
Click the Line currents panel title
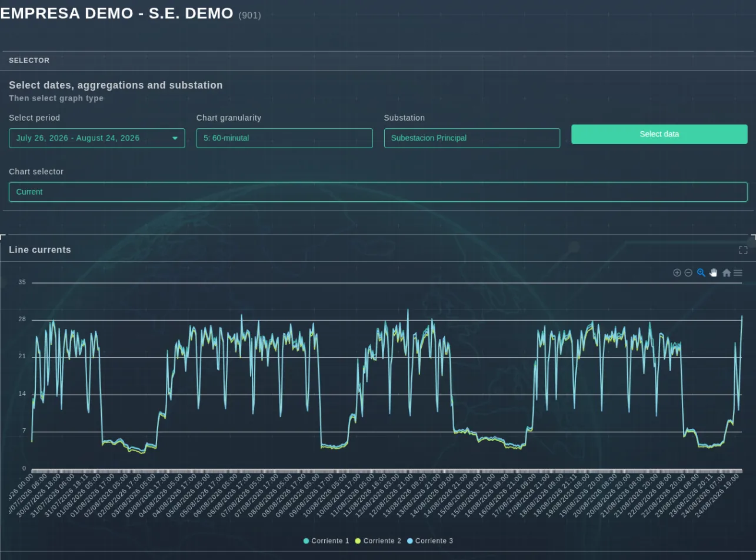tap(40, 250)
